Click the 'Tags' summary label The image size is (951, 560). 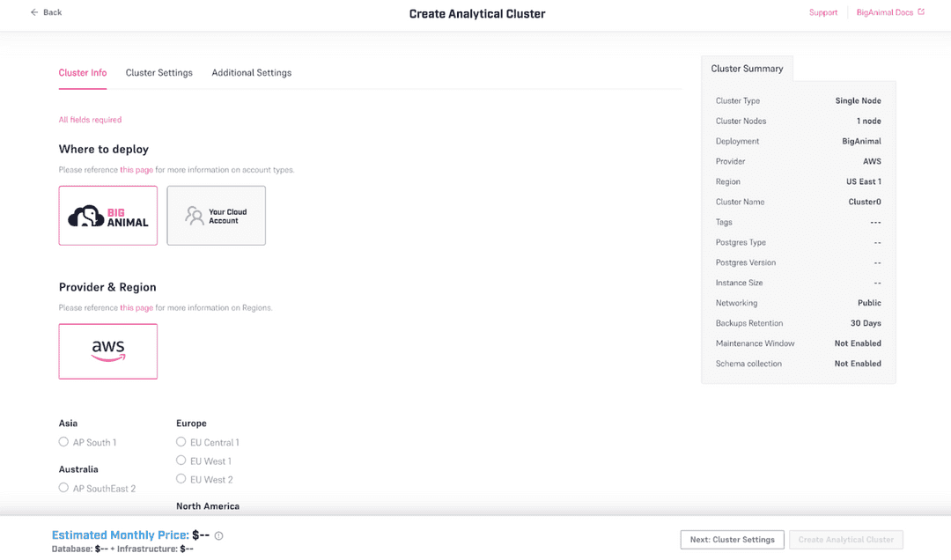tap(724, 222)
